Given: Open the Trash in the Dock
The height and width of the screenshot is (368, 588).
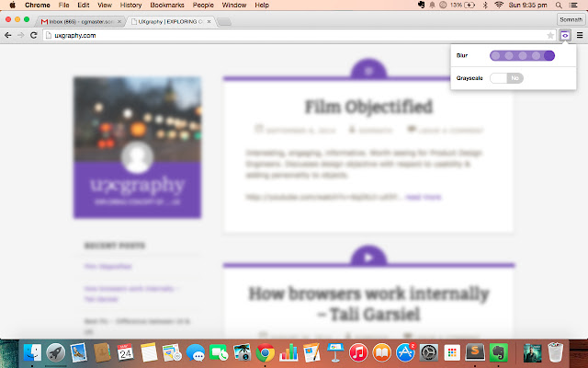Looking at the screenshot, I should 555,351.
